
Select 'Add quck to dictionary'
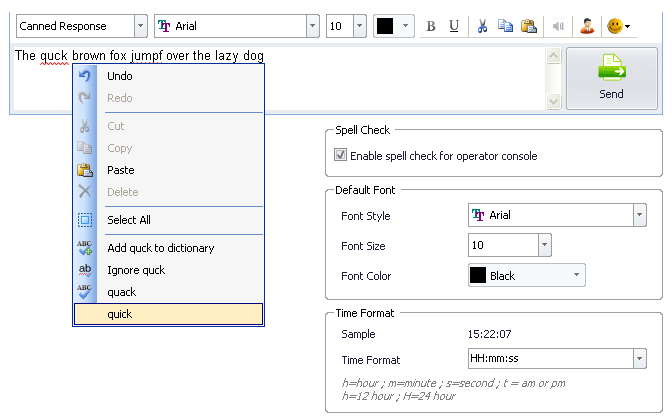168,248
